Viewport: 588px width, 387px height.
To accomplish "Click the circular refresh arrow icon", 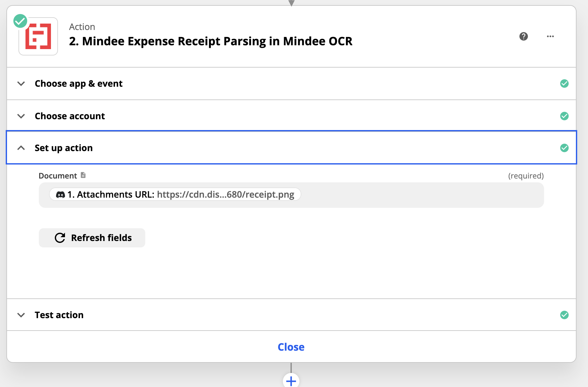I will click(60, 238).
